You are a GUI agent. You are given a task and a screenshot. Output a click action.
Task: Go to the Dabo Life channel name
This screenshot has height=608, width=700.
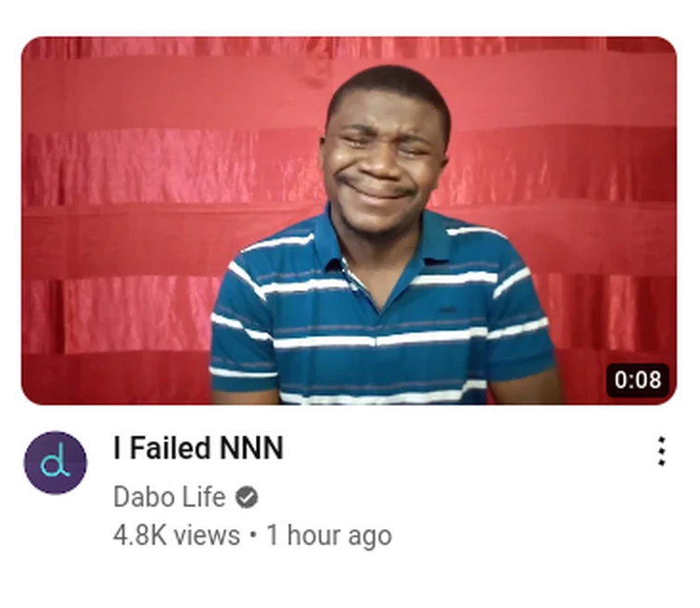pyautogui.click(x=170, y=497)
